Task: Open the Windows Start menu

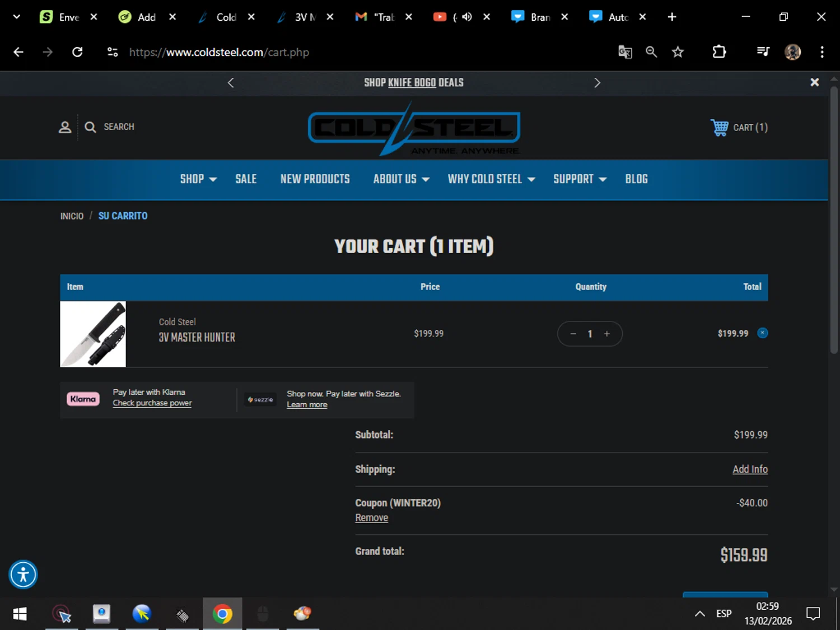Action: pyautogui.click(x=20, y=614)
